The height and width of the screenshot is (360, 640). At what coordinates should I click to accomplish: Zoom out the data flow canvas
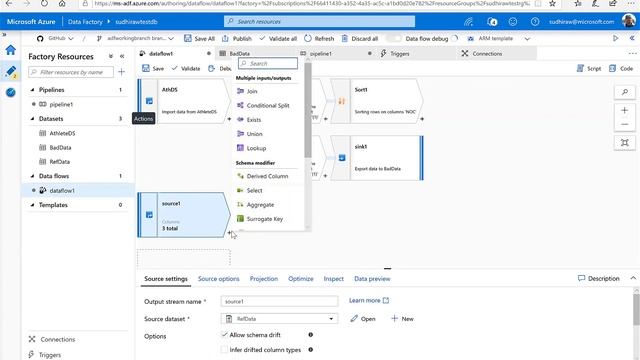point(624,124)
